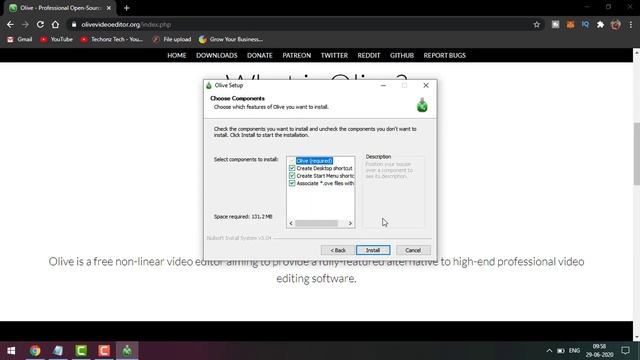Minimize the Olive Setup dialog
The height and width of the screenshot is (360, 640).
pyautogui.click(x=383, y=85)
